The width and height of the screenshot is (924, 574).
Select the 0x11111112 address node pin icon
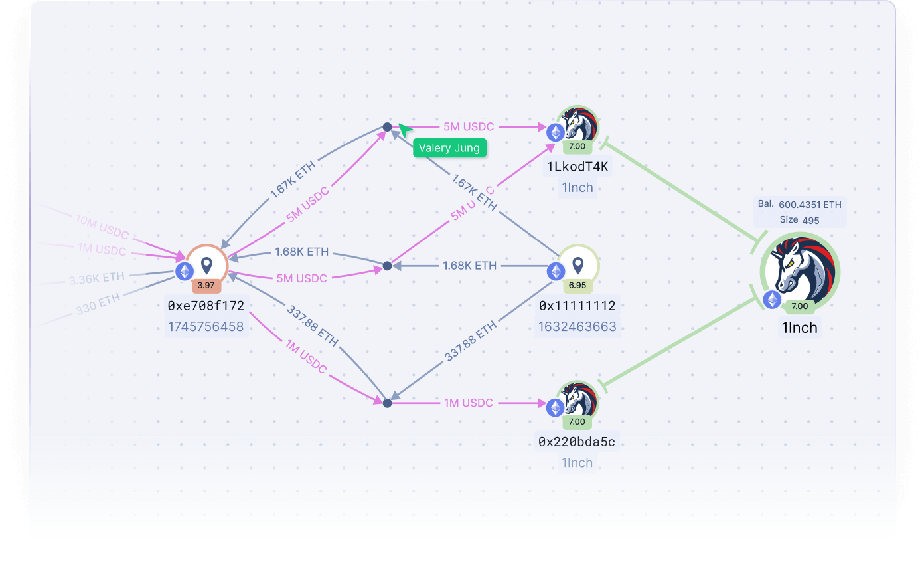[x=578, y=266]
